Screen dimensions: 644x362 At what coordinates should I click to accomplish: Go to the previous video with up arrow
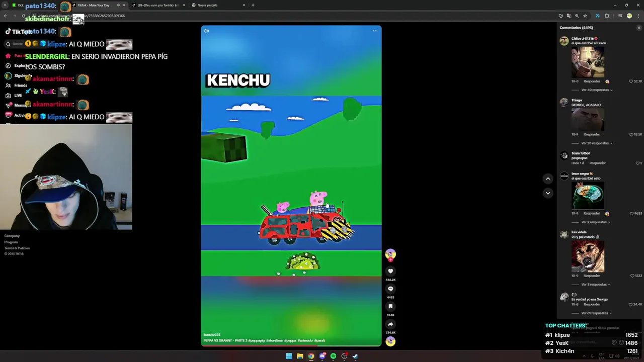(x=548, y=178)
